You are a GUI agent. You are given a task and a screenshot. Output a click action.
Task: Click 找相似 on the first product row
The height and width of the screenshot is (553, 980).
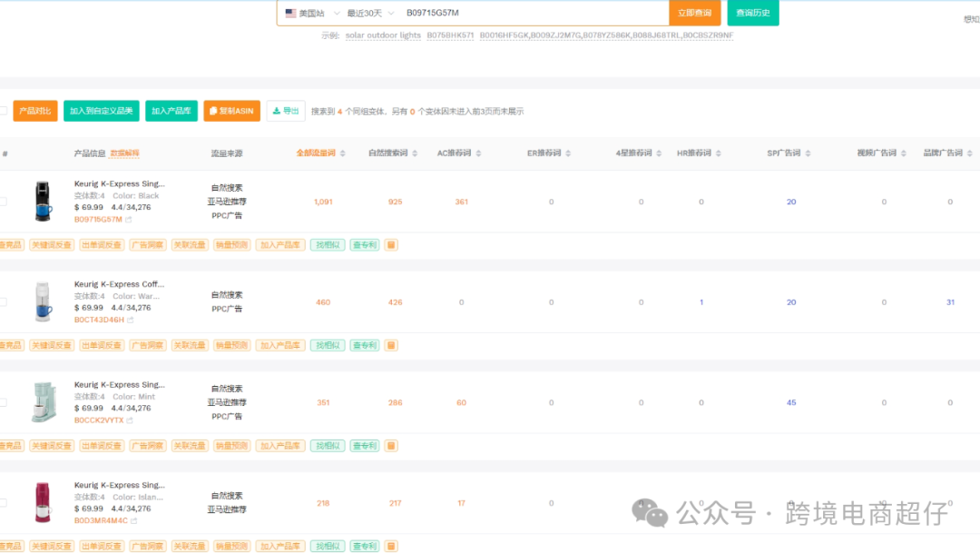pos(327,244)
